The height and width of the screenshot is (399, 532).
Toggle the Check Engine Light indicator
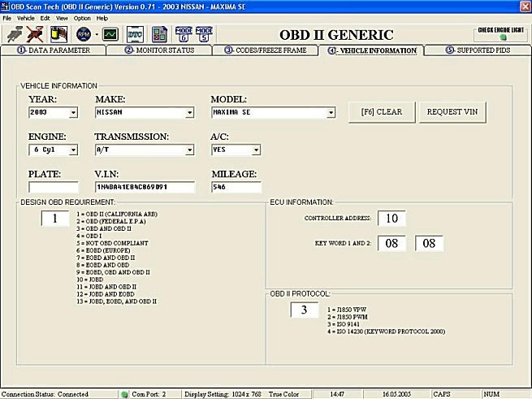point(501,33)
